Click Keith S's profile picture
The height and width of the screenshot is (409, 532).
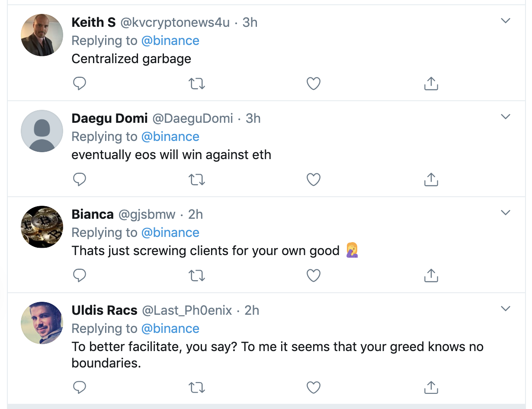click(x=42, y=35)
